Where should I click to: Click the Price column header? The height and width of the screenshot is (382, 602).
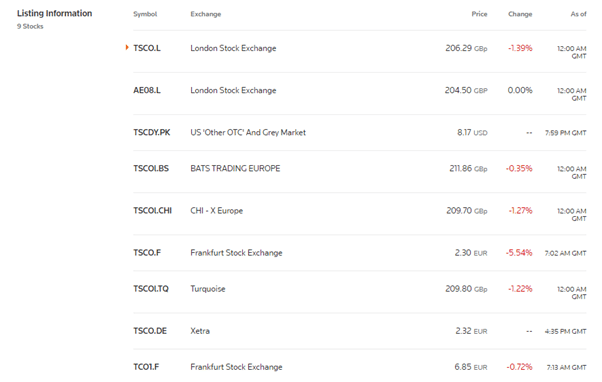point(480,14)
